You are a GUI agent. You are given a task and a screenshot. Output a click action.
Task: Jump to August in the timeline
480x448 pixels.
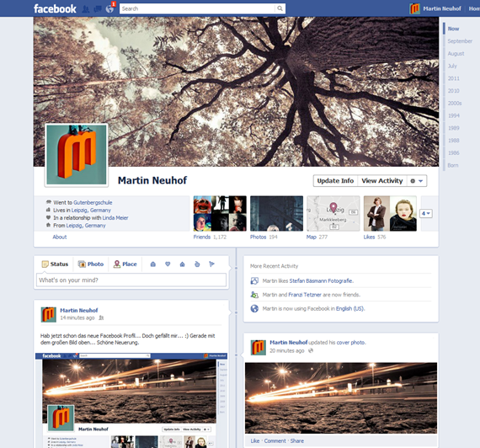(456, 54)
